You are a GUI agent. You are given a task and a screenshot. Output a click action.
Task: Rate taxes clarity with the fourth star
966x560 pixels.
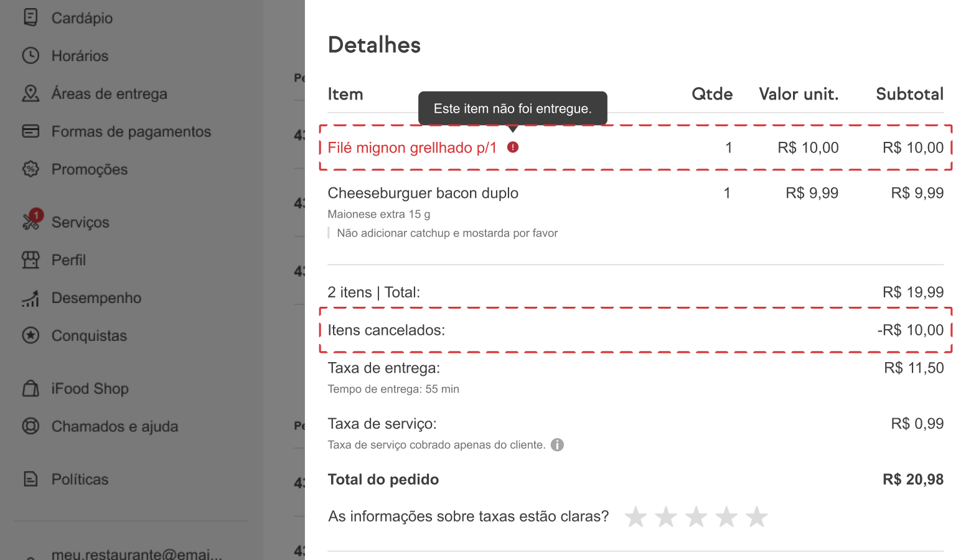pyautogui.click(x=726, y=516)
